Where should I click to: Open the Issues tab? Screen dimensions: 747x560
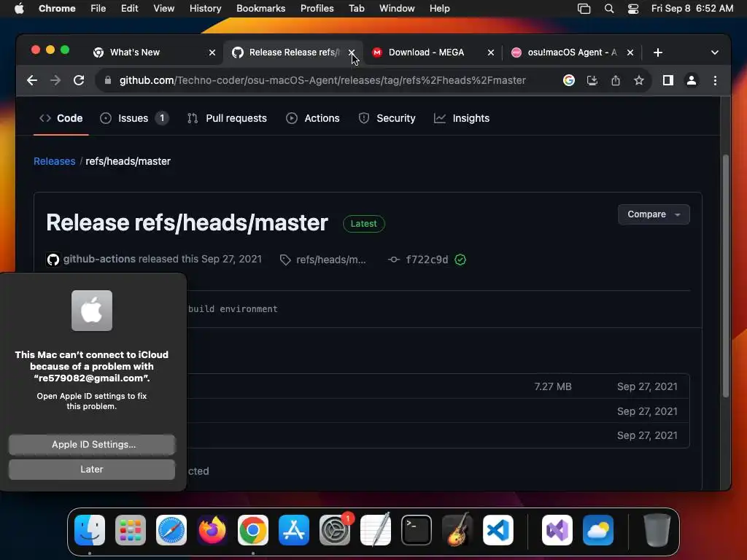pyautogui.click(x=134, y=118)
